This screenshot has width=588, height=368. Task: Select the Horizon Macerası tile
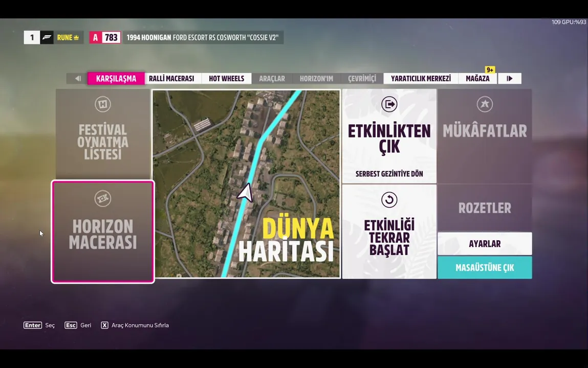(103, 232)
